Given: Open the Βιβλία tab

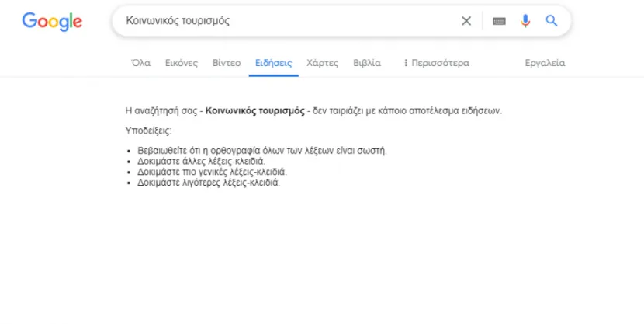Looking at the screenshot, I should click(x=367, y=63).
